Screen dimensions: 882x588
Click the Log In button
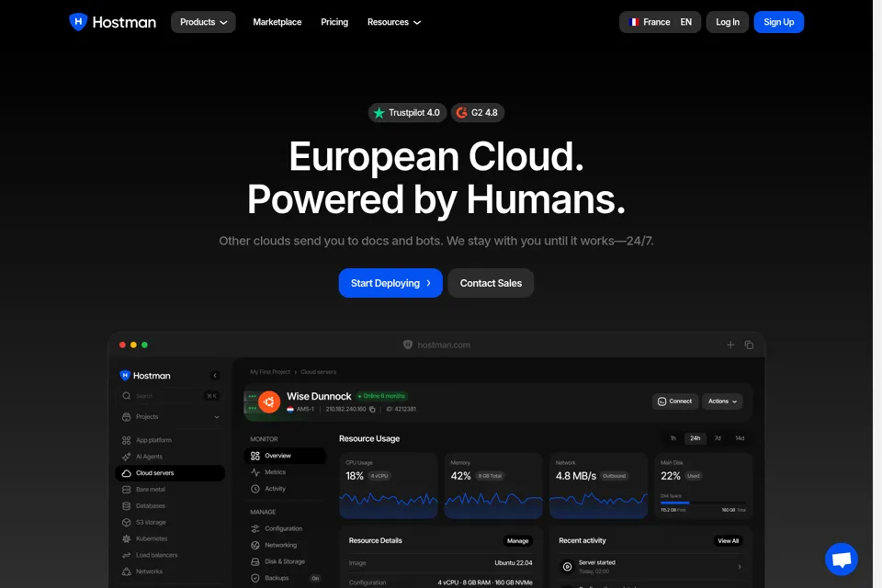(728, 22)
